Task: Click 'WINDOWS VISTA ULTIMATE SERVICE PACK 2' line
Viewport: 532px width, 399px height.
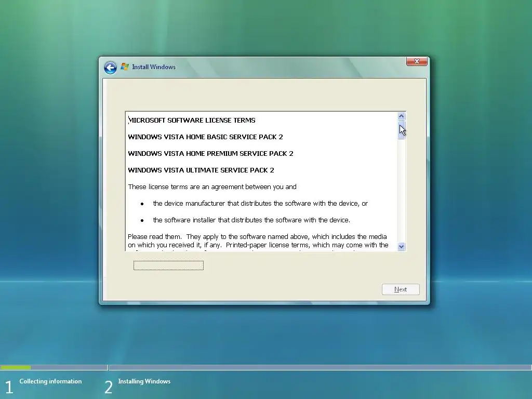Action: coord(201,170)
